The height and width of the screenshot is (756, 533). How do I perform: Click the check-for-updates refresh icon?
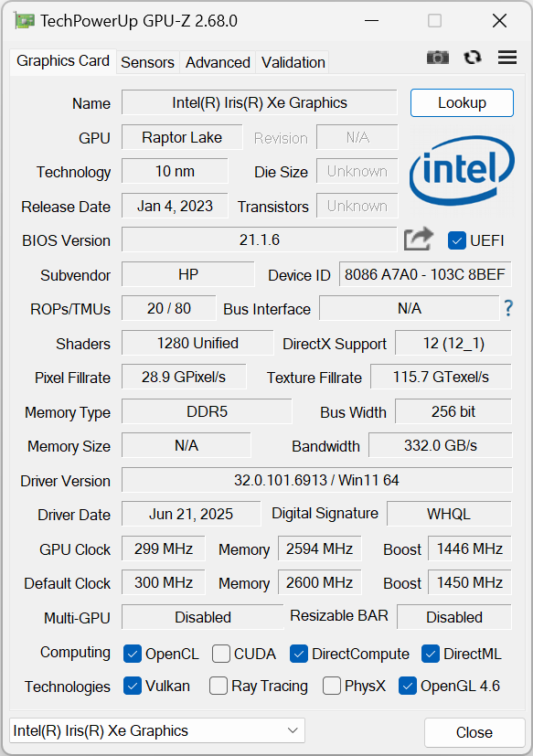click(x=472, y=57)
